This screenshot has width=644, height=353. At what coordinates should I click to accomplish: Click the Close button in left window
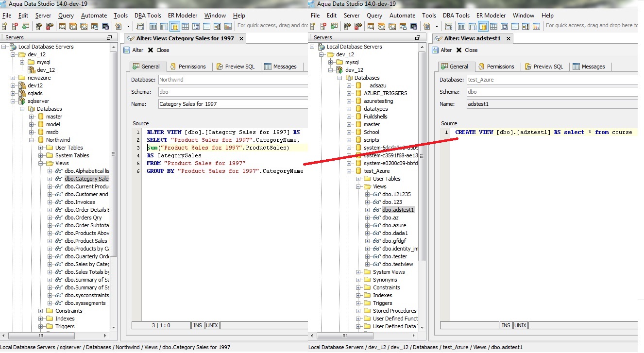159,50
